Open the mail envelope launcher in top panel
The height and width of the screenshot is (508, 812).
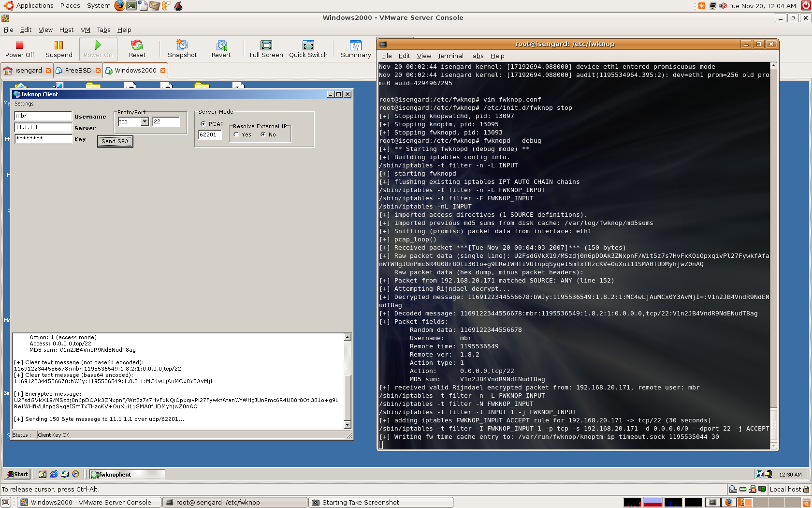[x=154, y=6]
